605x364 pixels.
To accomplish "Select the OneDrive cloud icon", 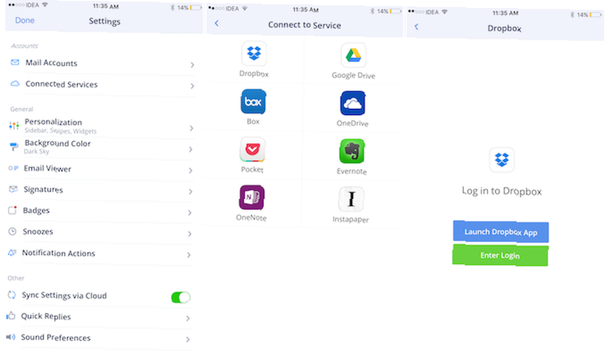I will pyautogui.click(x=353, y=103).
